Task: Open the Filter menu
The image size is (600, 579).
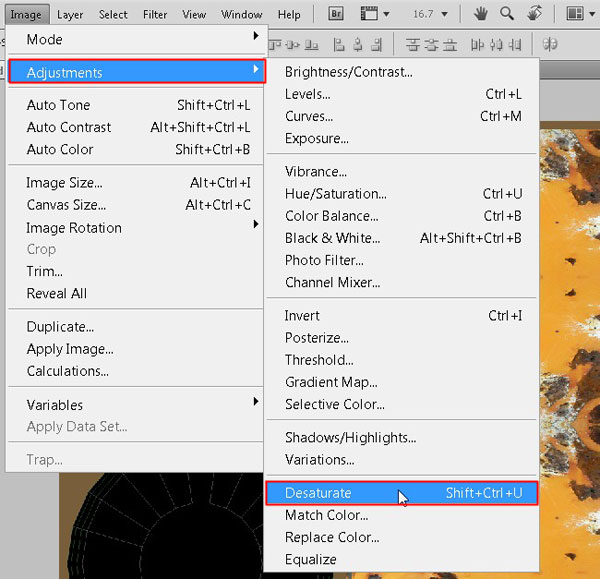Action: 155,14
